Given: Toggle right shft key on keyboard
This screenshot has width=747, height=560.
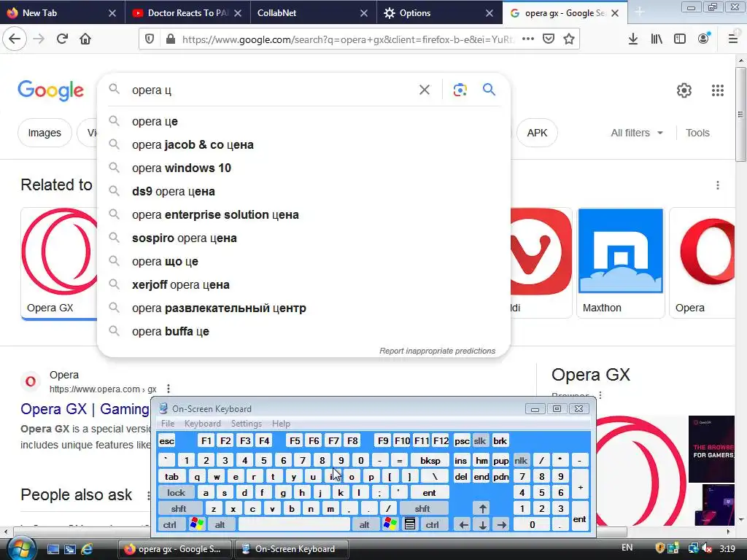Looking at the screenshot, I should click(x=422, y=508).
